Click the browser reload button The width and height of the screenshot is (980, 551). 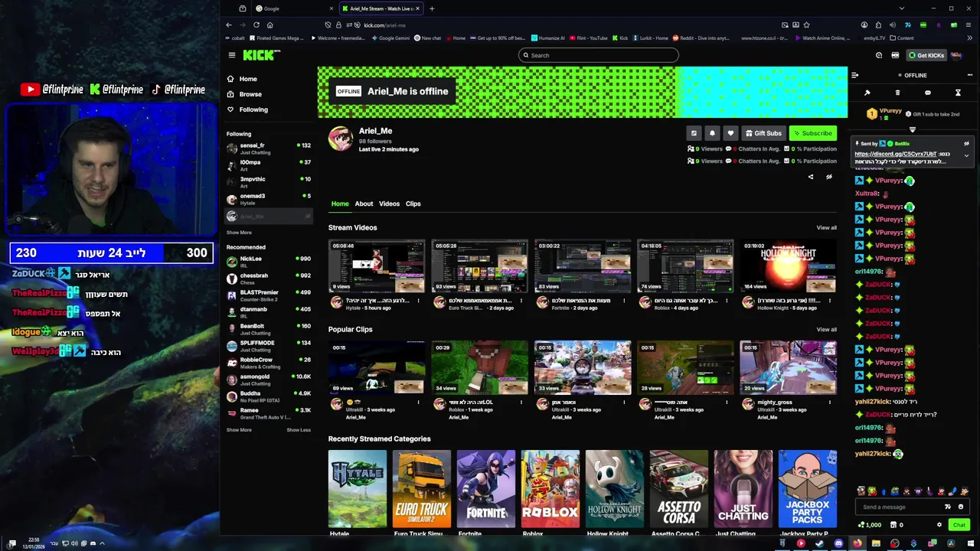tap(256, 25)
